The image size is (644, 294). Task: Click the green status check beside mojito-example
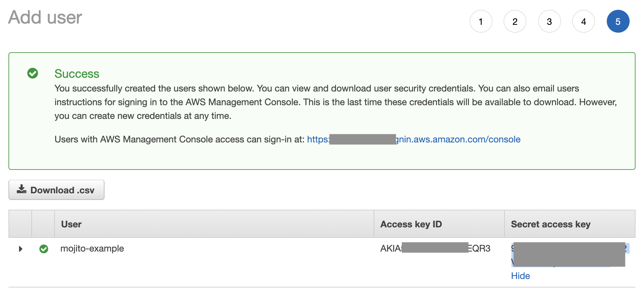pyautogui.click(x=44, y=249)
